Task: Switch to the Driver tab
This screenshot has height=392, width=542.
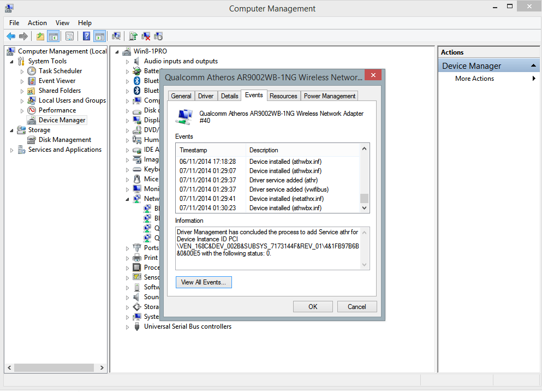Action: tap(206, 96)
